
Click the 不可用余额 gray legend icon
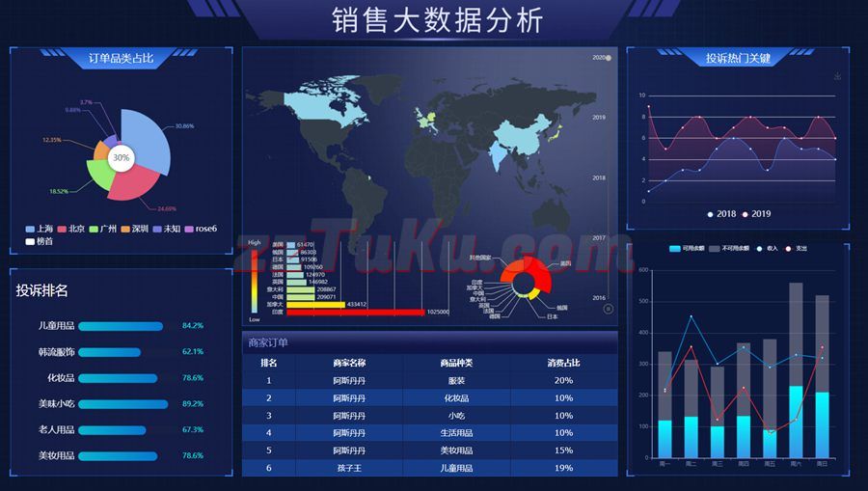click(716, 249)
